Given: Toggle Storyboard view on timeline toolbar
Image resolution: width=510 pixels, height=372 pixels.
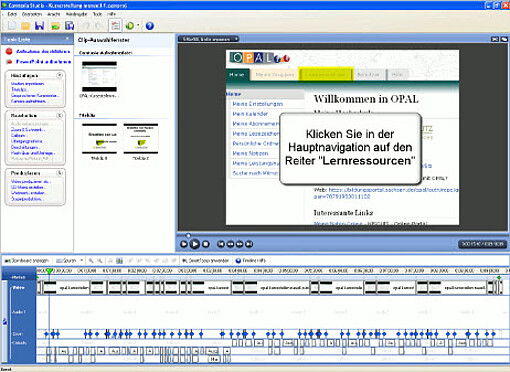Looking at the screenshot, I should tap(27, 261).
